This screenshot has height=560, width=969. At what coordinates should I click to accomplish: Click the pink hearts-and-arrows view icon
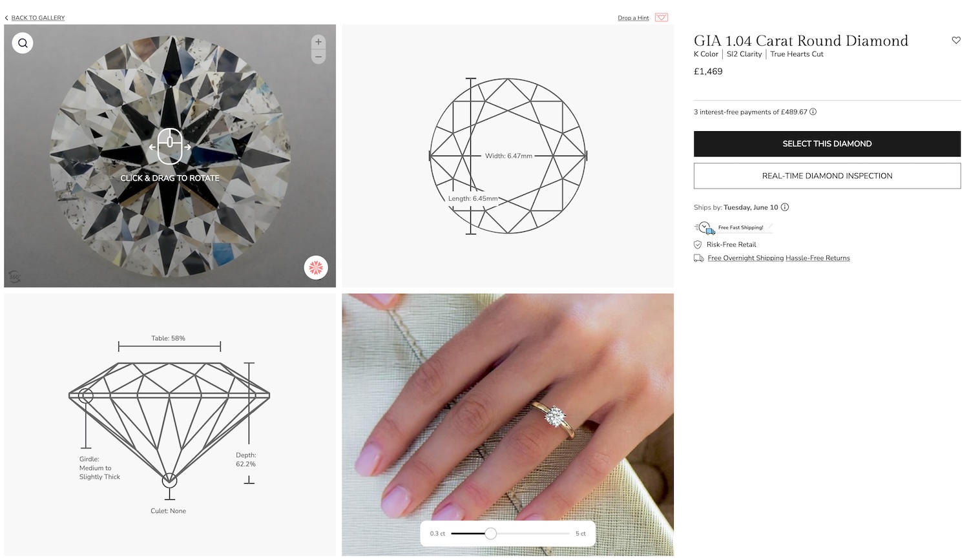point(316,267)
